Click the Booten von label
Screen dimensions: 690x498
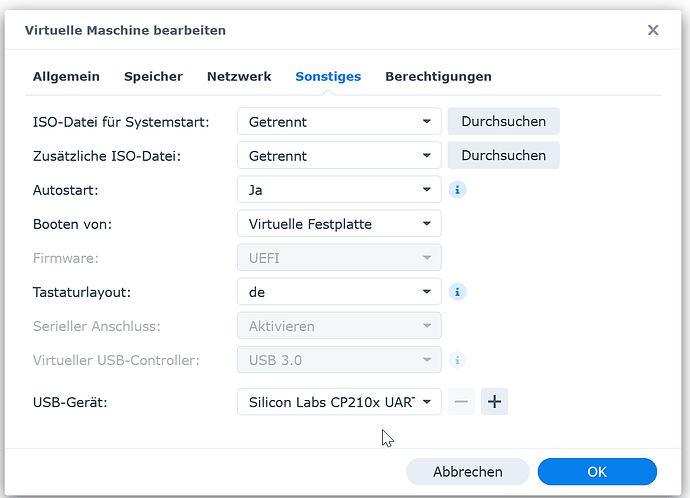point(73,224)
